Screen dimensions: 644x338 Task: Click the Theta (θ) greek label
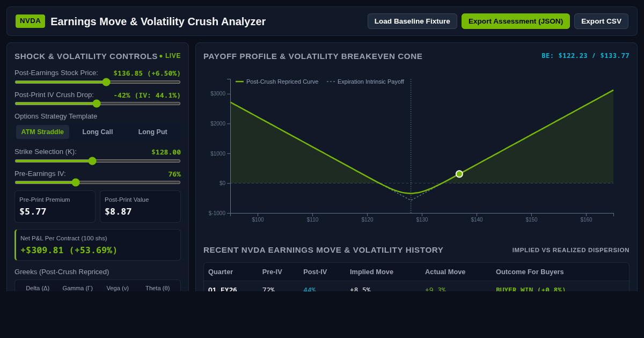[x=158, y=288]
